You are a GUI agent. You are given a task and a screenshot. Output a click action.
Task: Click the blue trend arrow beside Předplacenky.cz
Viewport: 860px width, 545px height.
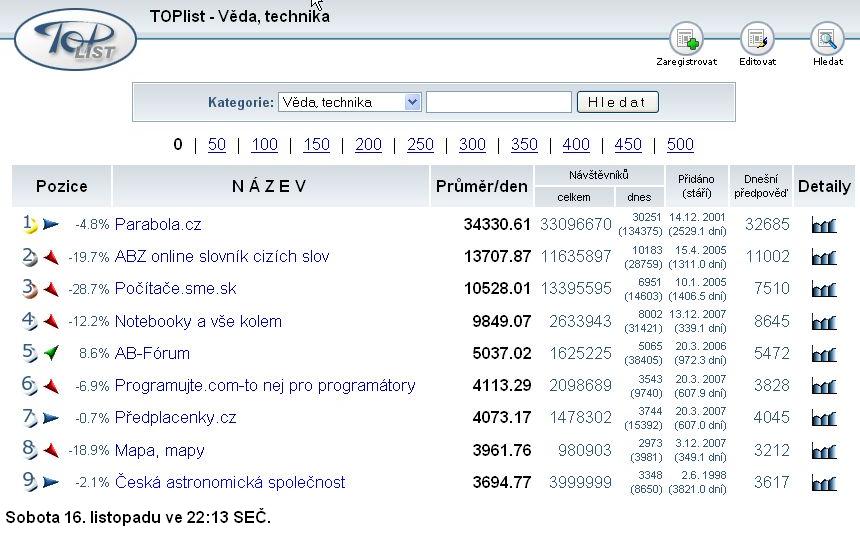tap(50, 418)
